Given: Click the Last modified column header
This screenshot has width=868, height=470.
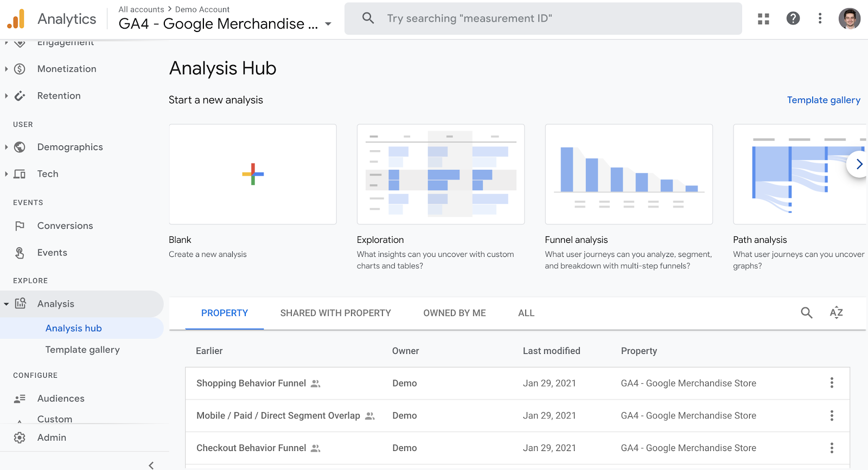Looking at the screenshot, I should [x=552, y=351].
